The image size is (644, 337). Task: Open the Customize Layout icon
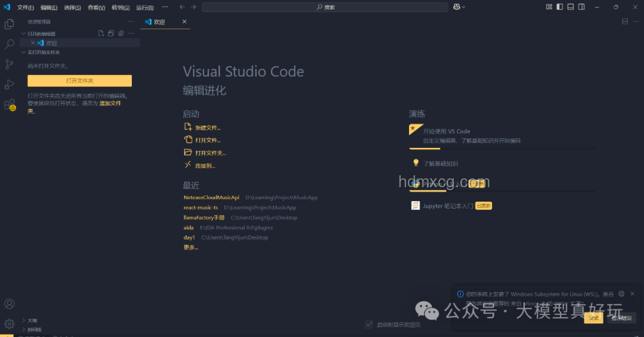549,7
